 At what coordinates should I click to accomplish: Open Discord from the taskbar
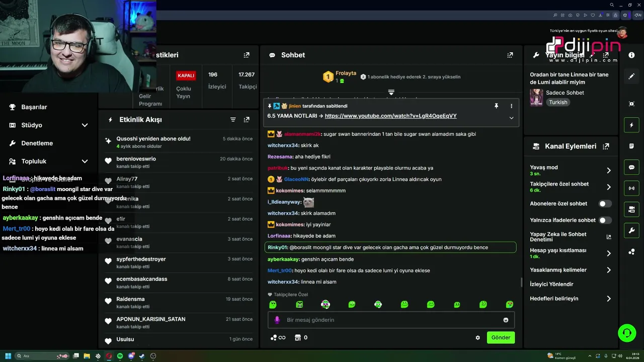click(131, 356)
